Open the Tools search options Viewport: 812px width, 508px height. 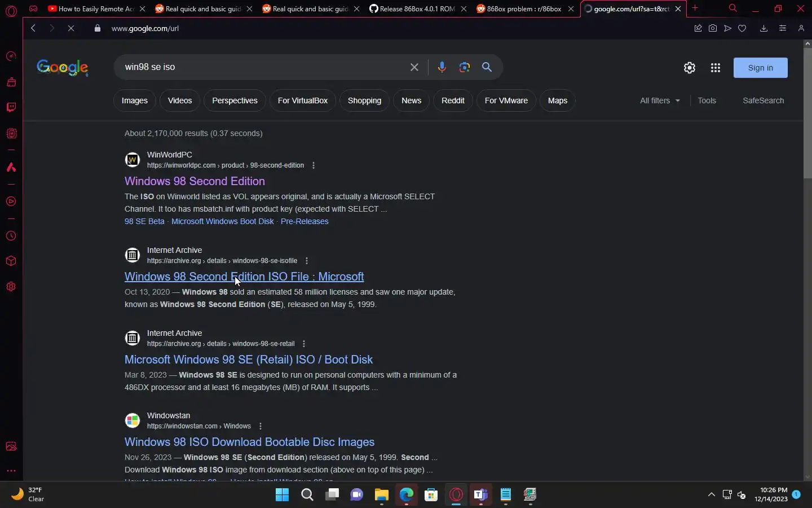tap(707, 100)
